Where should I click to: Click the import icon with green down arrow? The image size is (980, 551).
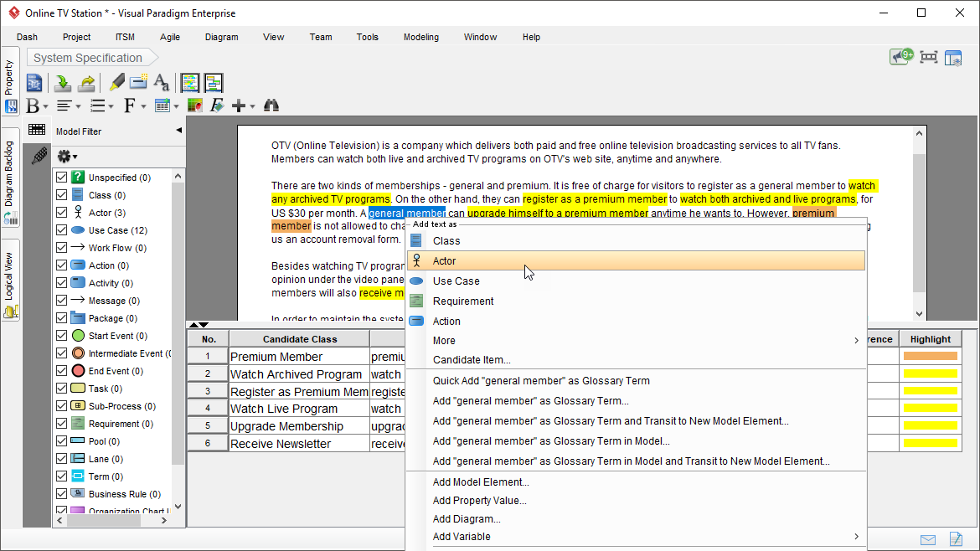[x=62, y=82]
